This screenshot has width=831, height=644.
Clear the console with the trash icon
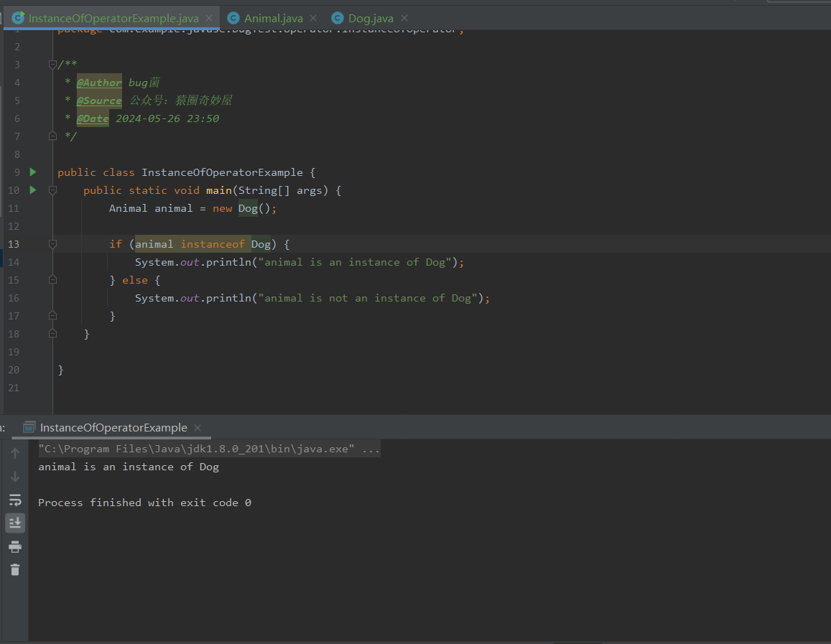coord(15,570)
